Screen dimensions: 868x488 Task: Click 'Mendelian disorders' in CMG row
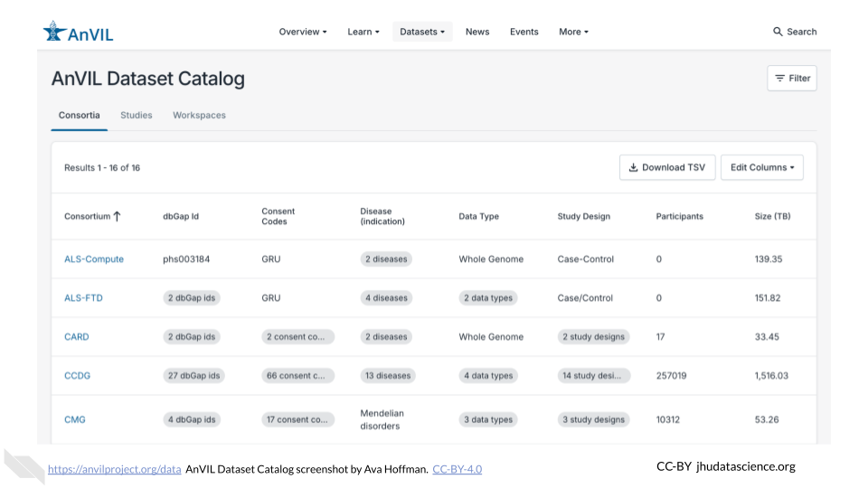[382, 419]
